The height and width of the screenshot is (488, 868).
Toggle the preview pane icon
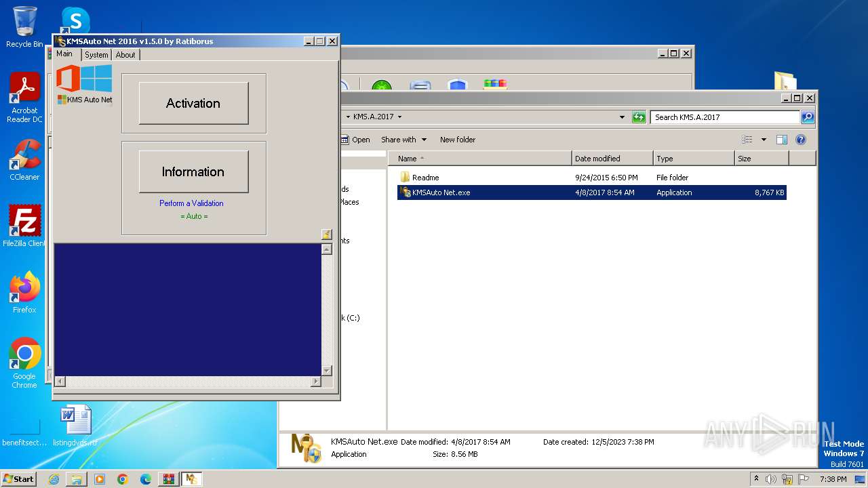[x=781, y=140]
